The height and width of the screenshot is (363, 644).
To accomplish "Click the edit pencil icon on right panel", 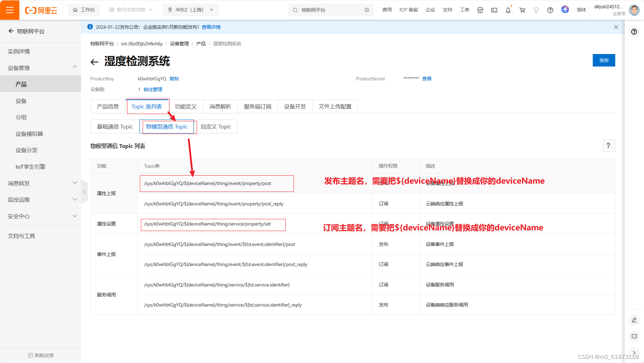I will [x=634, y=320].
